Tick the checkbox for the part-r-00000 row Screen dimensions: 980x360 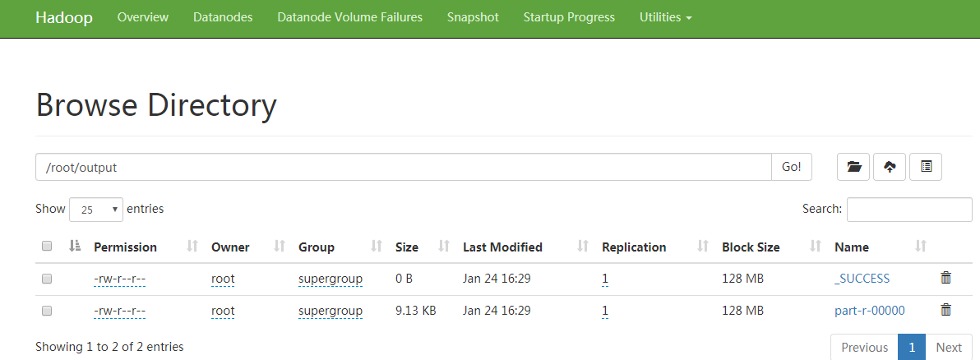pos(47,311)
